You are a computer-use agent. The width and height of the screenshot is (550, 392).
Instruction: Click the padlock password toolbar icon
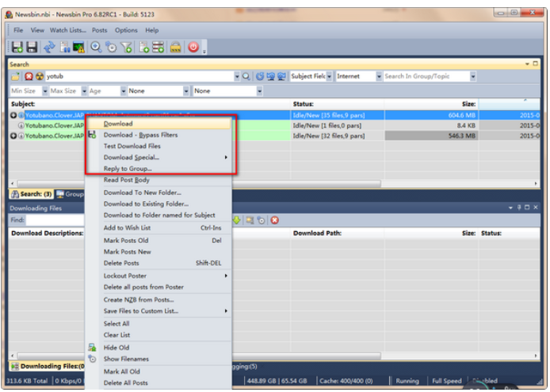175,47
